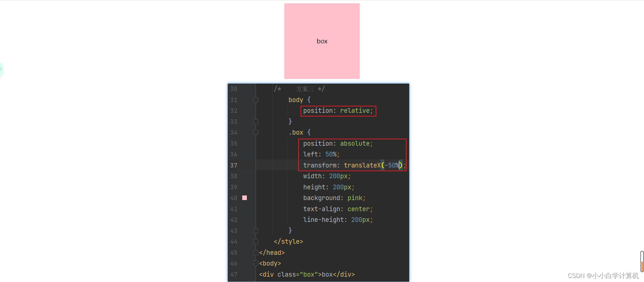The image size is (644, 282).
Task: Click 'position: absolute;' code line
Action: pyautogui.click(x=338, y=143)
